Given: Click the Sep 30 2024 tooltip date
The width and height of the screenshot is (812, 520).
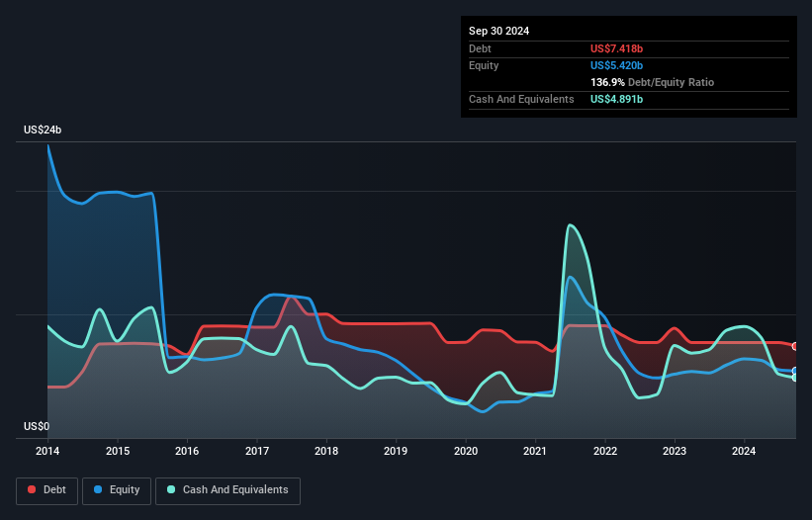Looking at the screenshot, I should tap(498, 31).
